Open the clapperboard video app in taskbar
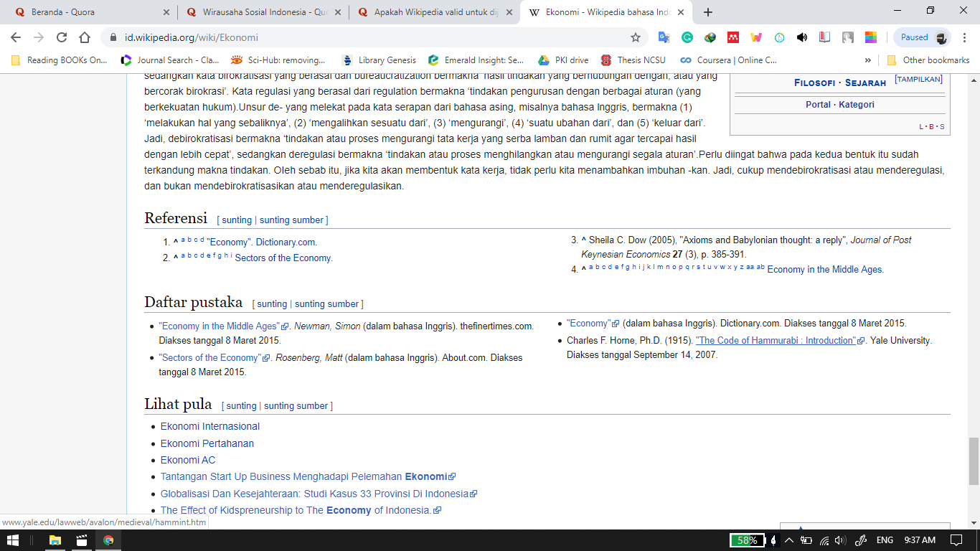This screenshot has width=980, height=551. [81, 540]
